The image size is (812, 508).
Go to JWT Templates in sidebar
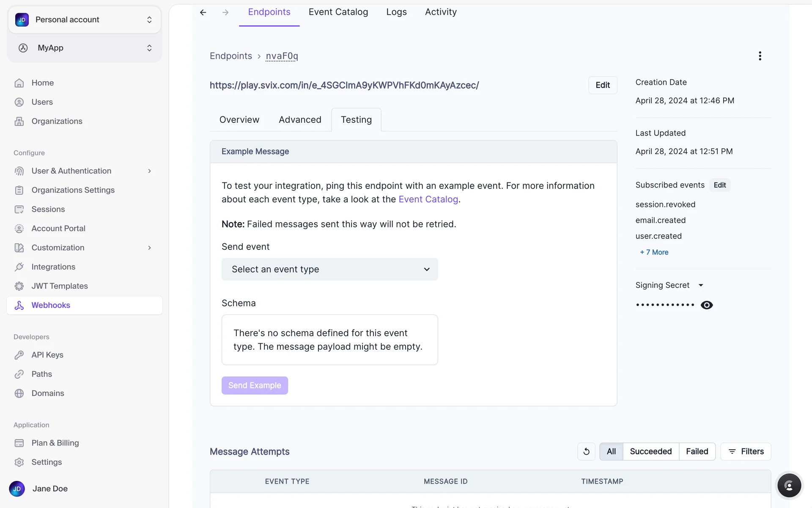(x=60, y=286)
